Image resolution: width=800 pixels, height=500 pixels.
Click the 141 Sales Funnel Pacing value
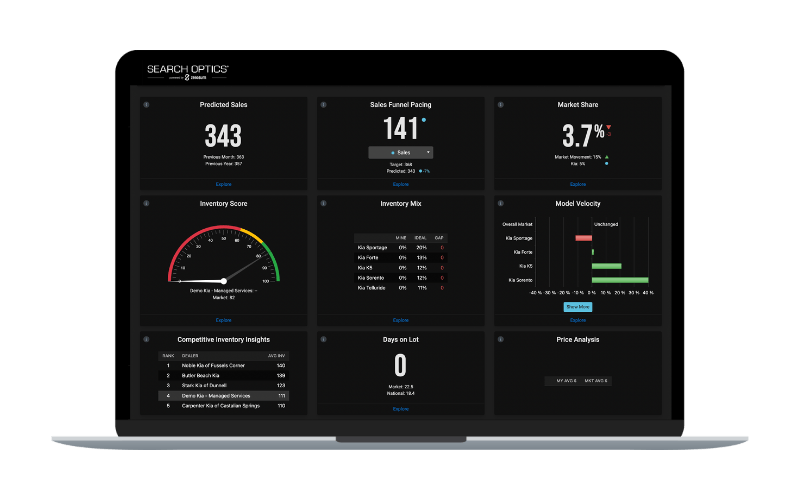(x=401, y=129)
